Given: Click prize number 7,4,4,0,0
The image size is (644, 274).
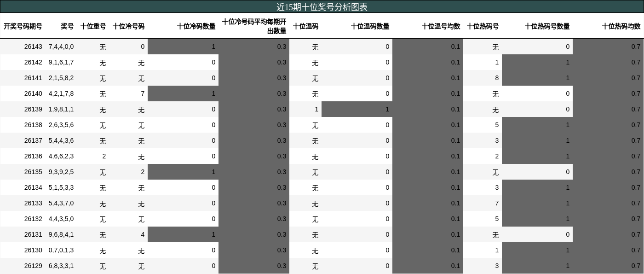Looking at the screenshot, I should point(61,47).
